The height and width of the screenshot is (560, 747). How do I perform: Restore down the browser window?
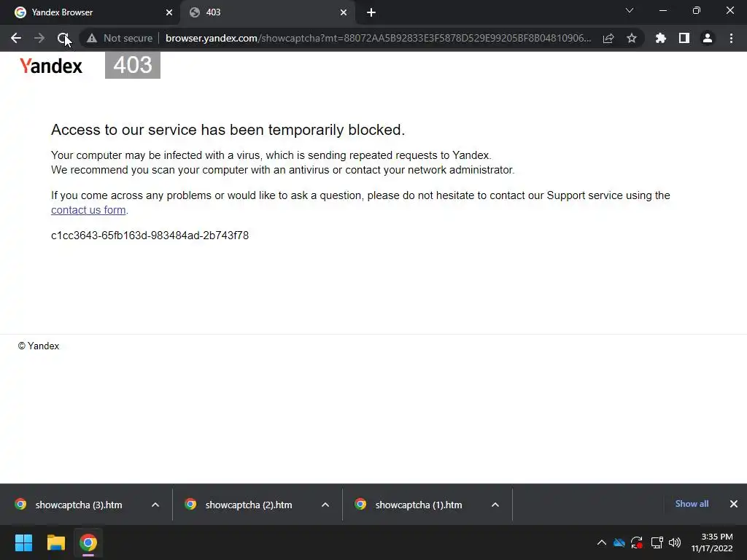point(697,10)
